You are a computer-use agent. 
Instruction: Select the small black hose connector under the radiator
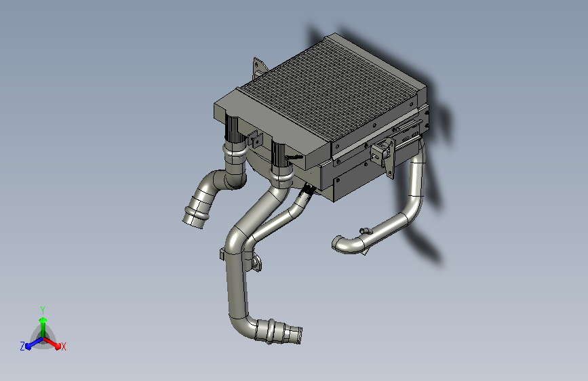click(308, 188)
